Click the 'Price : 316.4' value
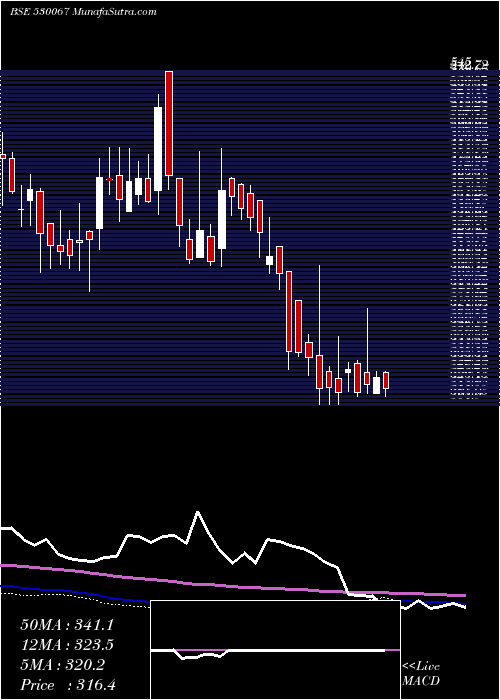 pos(68,685)
